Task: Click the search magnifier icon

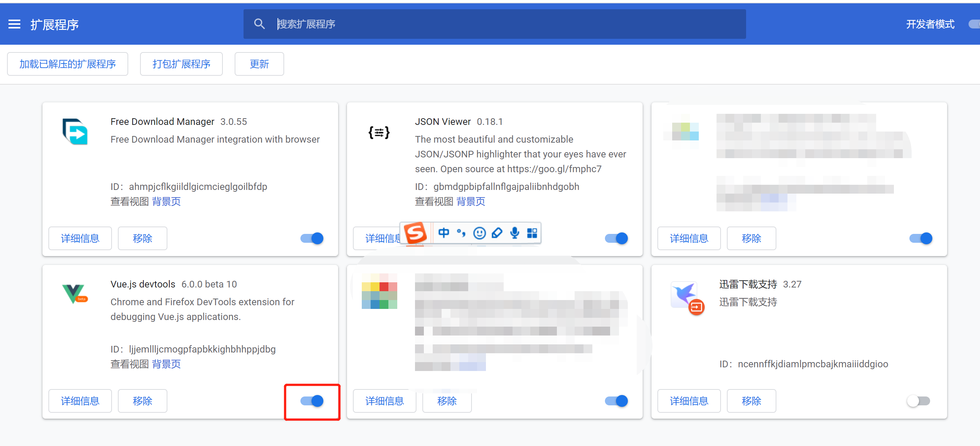Action: pos(259,24)
